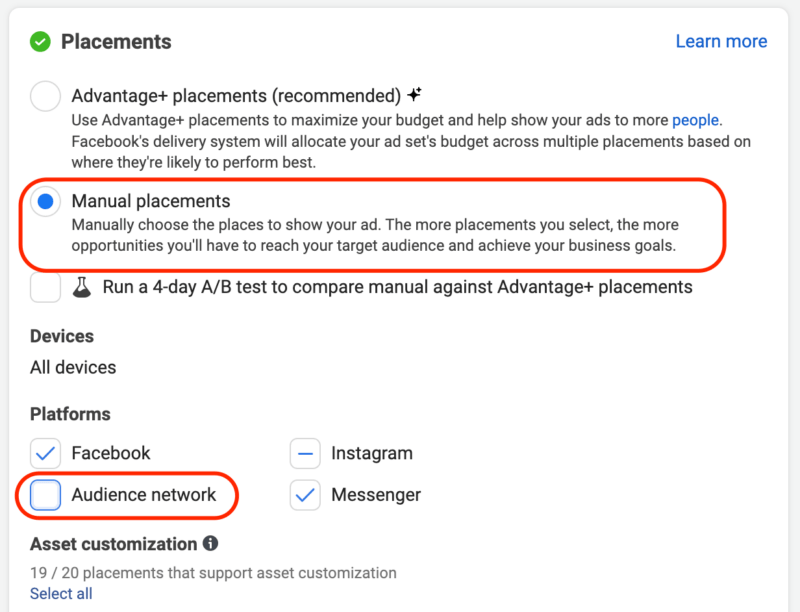Screen dimensions: 800x612
Task: Click the Platforms heading
Action: (x=70, y=414)
